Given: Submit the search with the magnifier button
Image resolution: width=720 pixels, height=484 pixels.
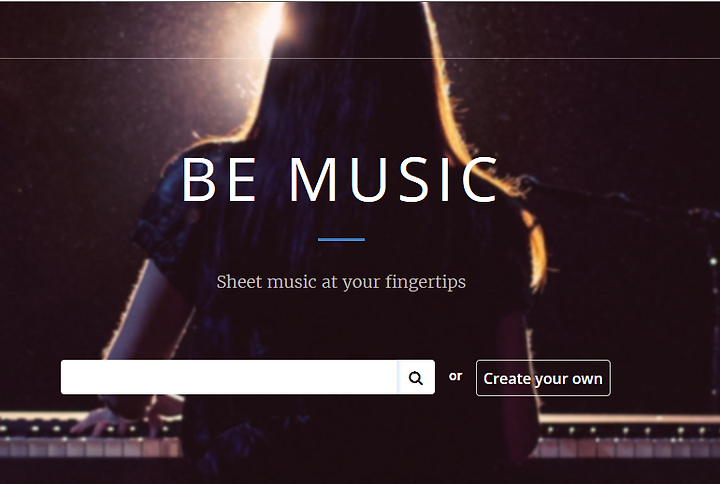Looking at the screenshot, I should [416, 377].
